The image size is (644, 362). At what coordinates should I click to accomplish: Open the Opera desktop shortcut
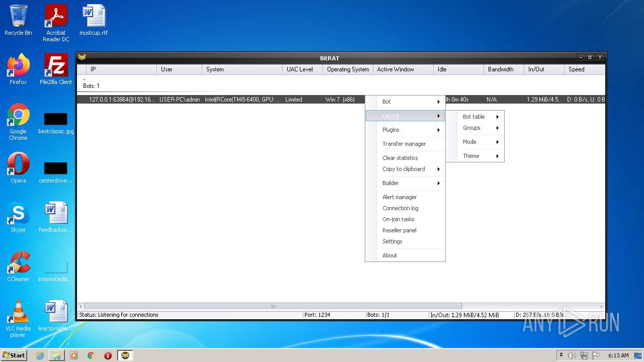[18, 168]
